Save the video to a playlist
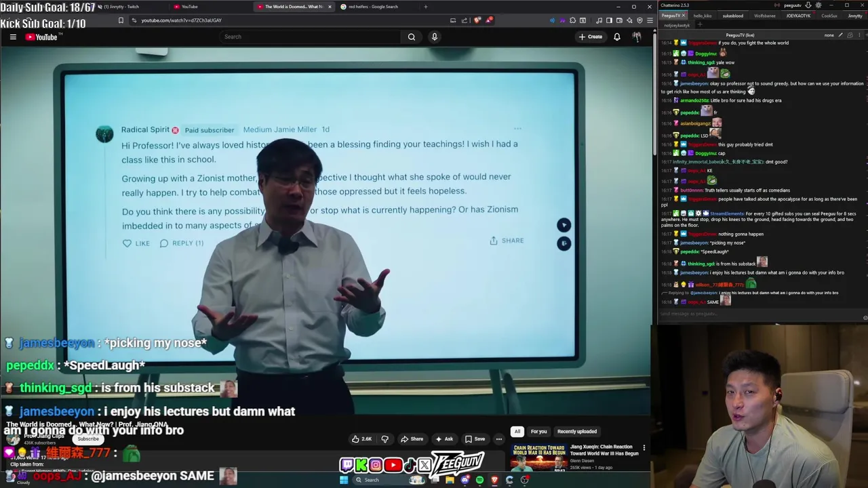 coord(475,439)
